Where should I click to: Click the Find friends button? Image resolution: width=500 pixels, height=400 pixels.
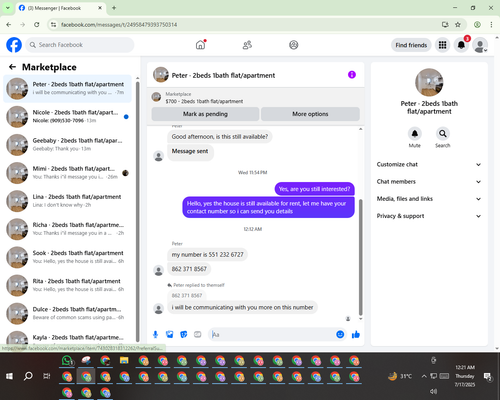click(x=411, y=45)
